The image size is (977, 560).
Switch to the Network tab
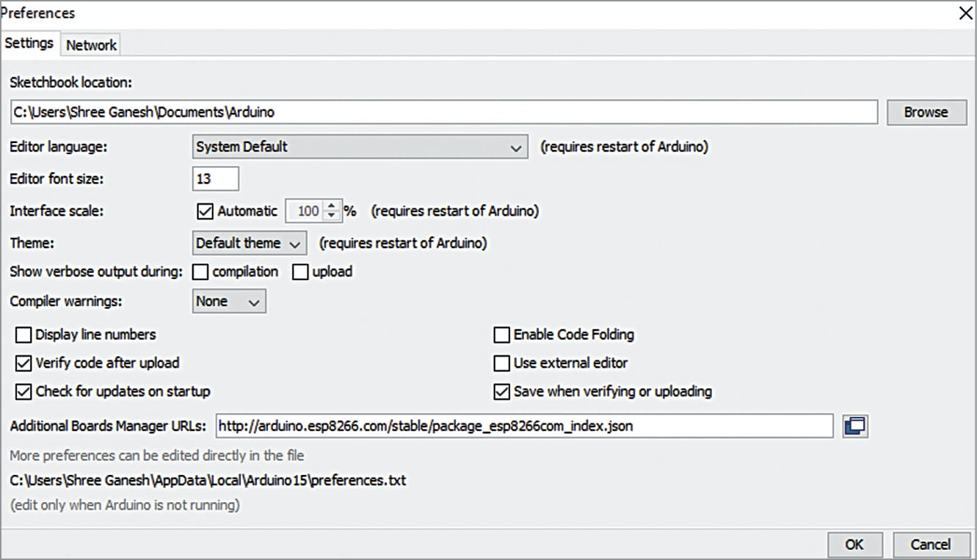click(x=91, y=45)
